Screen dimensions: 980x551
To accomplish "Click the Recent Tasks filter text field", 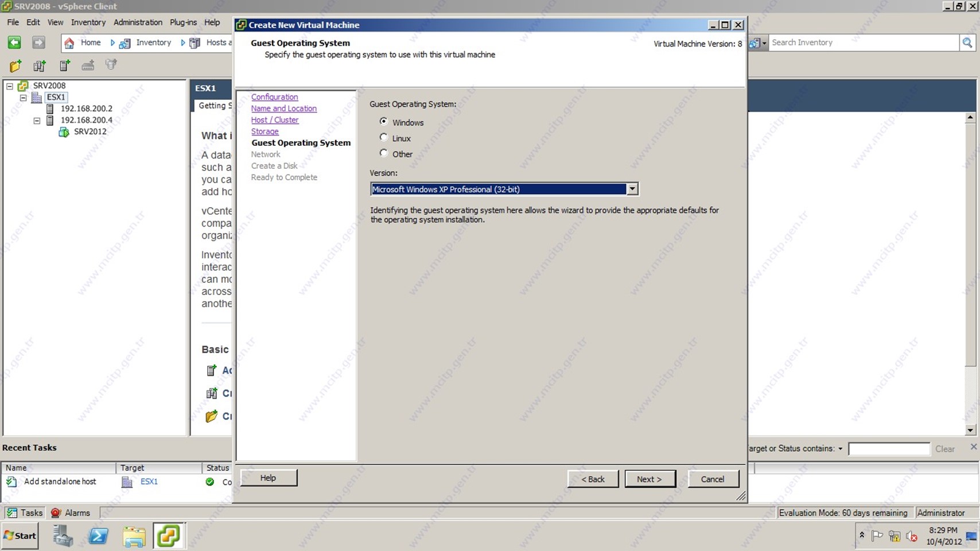I will (889, 449).
